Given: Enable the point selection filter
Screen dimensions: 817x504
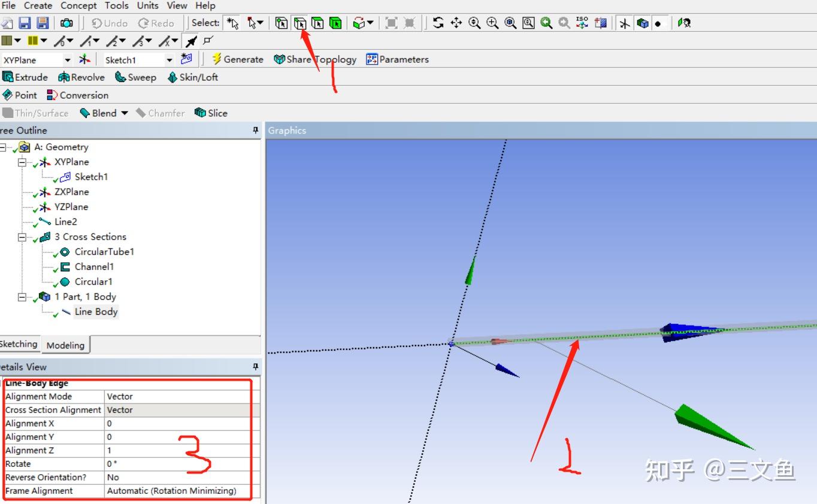Looking at the screenshot, I should (282, 23).
